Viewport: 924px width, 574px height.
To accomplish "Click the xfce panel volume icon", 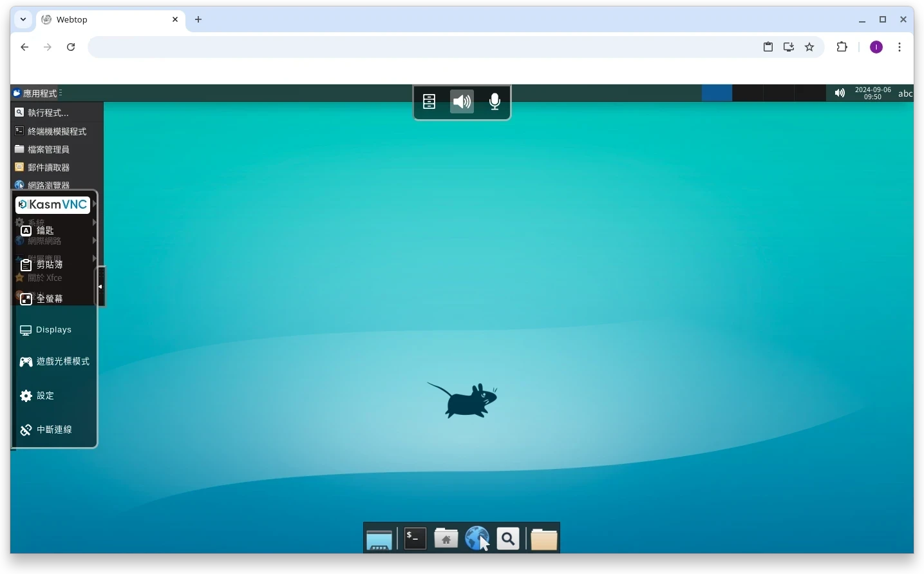I will point(840,93).
